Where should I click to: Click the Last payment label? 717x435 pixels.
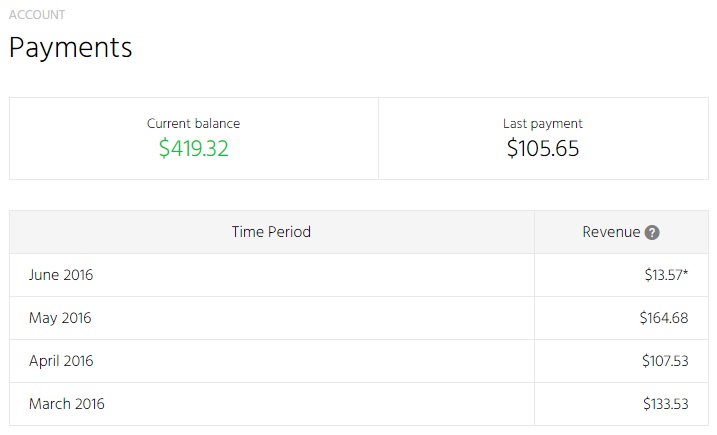(543, 124)
